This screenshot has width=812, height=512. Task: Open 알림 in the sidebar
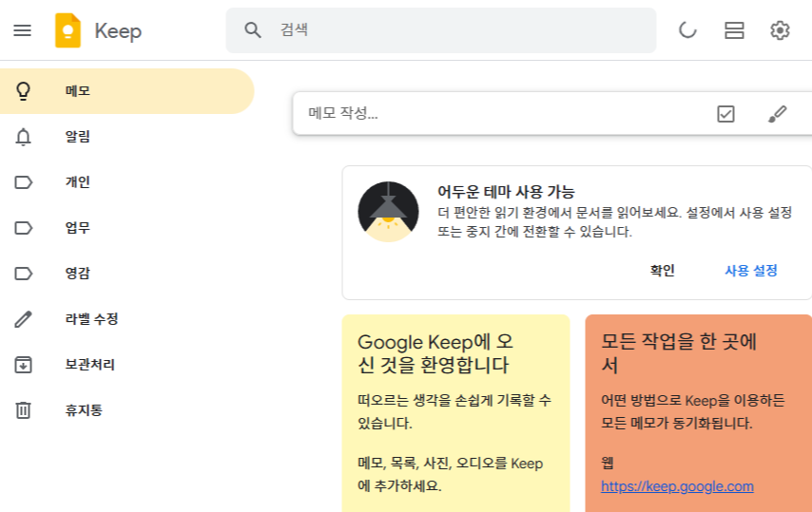click(x=126, y=137)
